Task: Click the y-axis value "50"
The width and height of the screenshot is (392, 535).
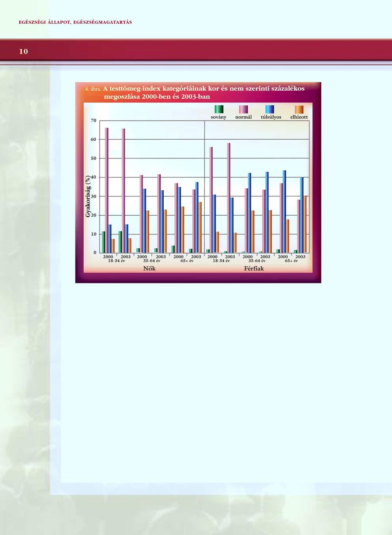Action: coord(94,158)
